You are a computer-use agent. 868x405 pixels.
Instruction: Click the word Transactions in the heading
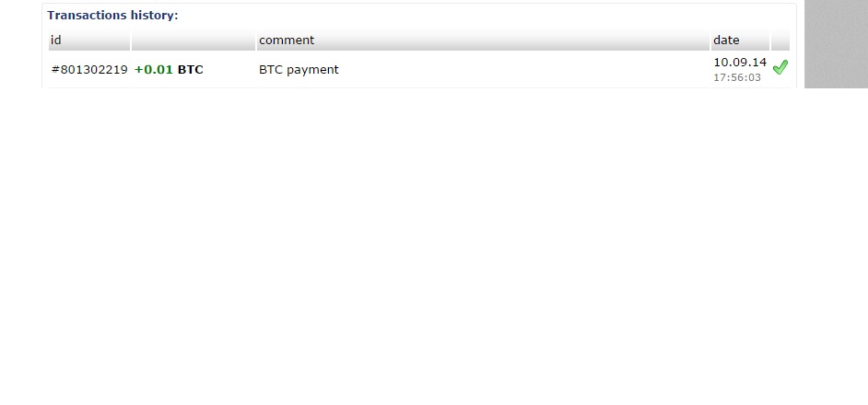click(x=88, y=16)
